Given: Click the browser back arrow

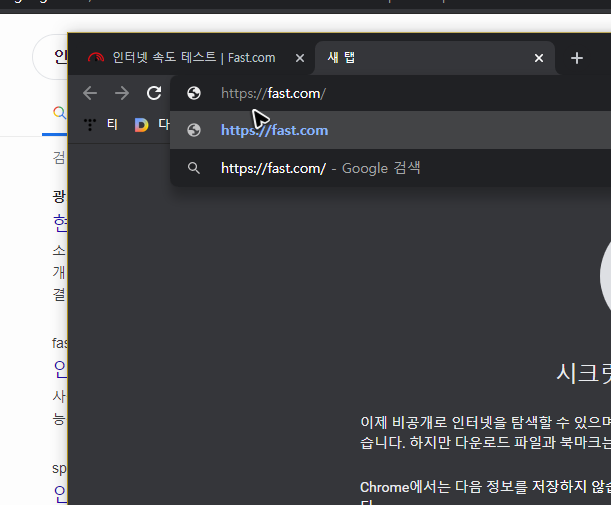Looking at the screenshot, I should click(90, 93).
